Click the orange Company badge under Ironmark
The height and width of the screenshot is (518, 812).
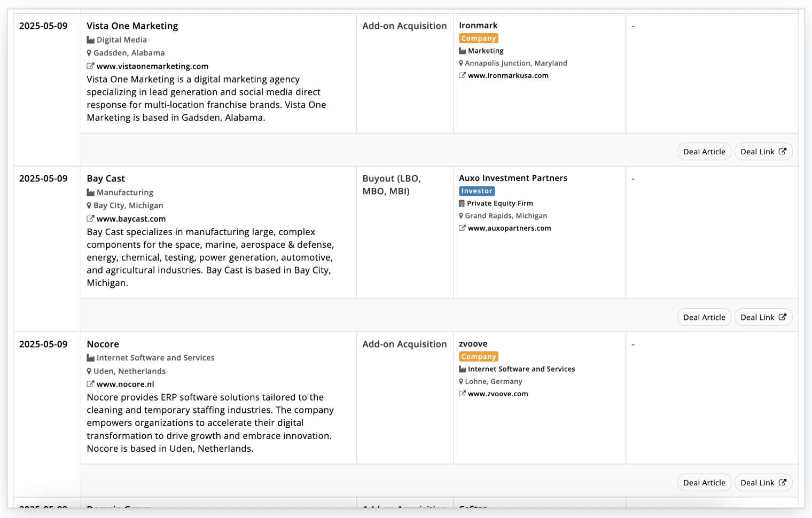(x=479, y=38)
